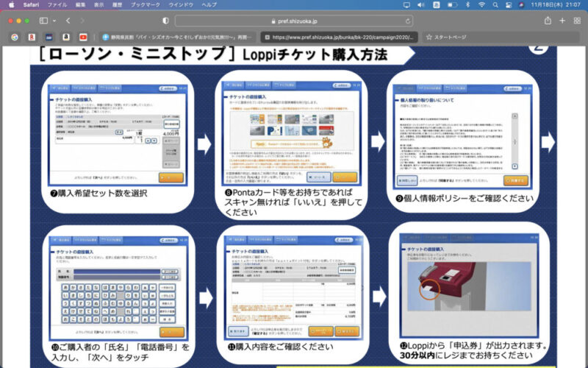Click the step 10 Japanese keyboard screen thumbnail

pos(118,289)
